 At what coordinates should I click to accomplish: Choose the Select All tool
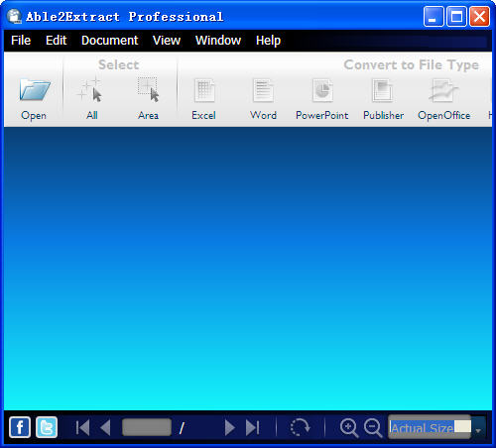click(x=90, y=90)
